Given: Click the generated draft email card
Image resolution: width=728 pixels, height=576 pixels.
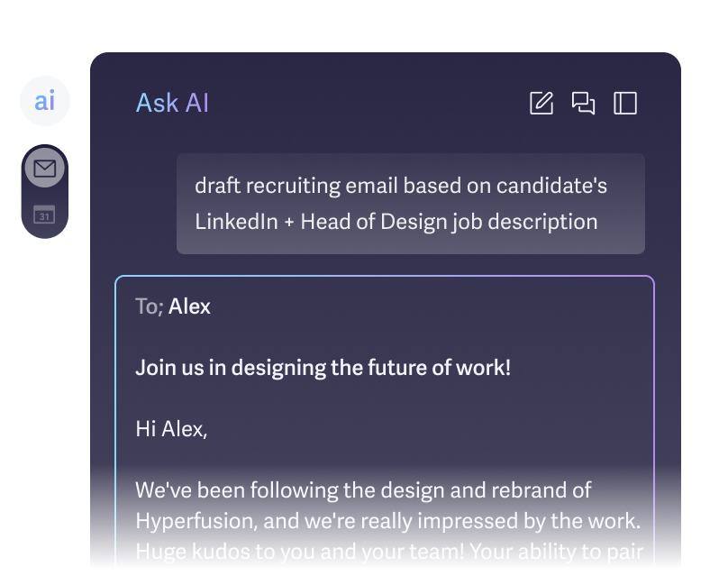Looking at the screenshot, I should click(x=383, y=424).
